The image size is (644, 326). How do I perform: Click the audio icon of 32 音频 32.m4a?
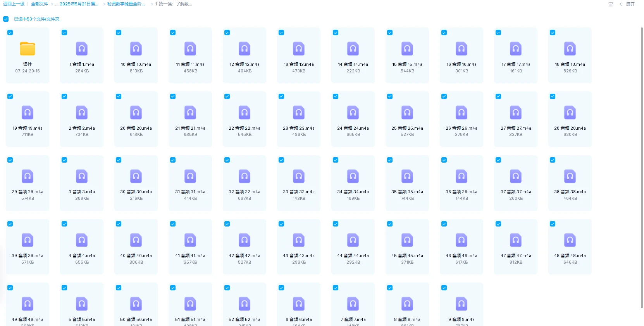(x=245, y=176)
